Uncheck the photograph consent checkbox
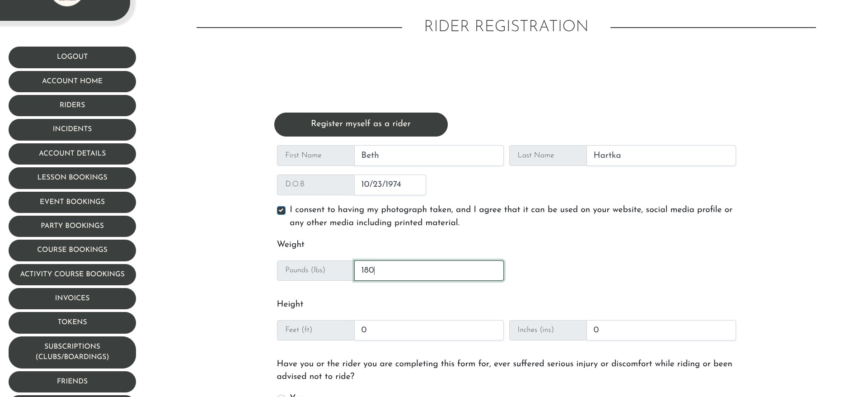The image size is (868, 397). coord(281,210)
